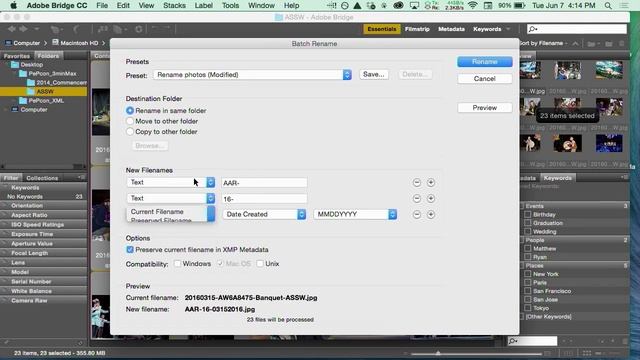
Task: Open the MMDDYYYY format dropdown
Action: (355, 214)
